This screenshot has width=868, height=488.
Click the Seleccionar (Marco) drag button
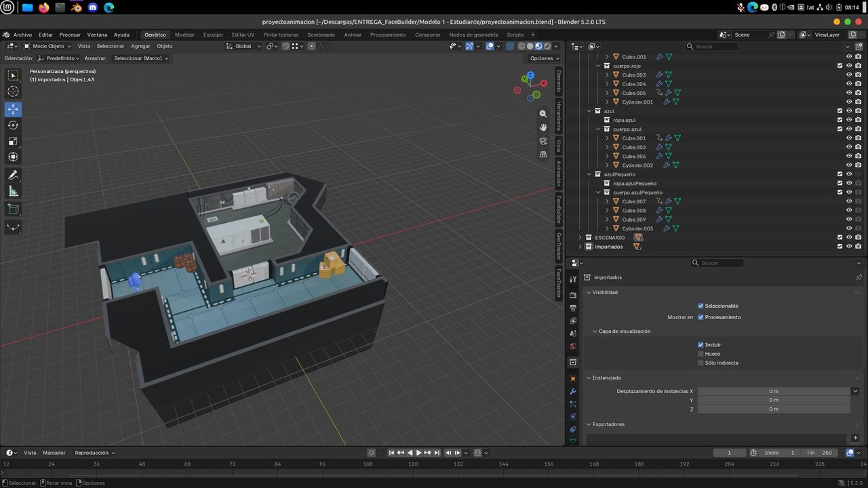click(141, 58)
